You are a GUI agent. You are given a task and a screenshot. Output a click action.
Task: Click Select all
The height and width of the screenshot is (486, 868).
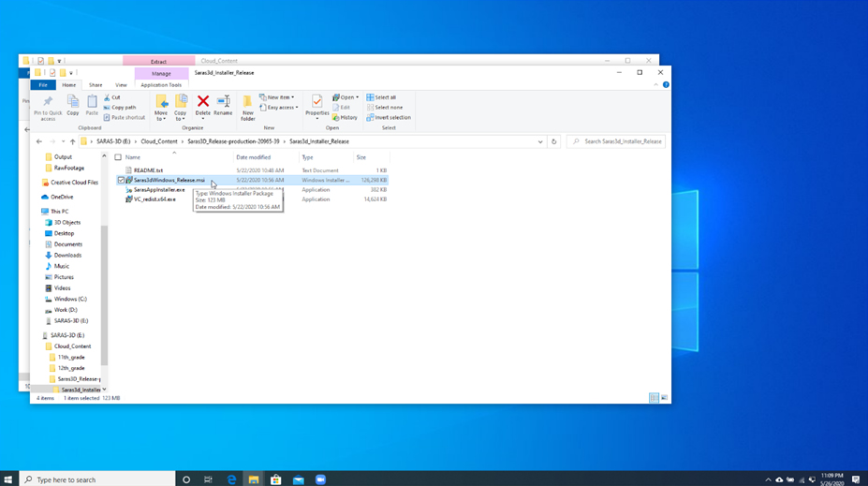381,97
